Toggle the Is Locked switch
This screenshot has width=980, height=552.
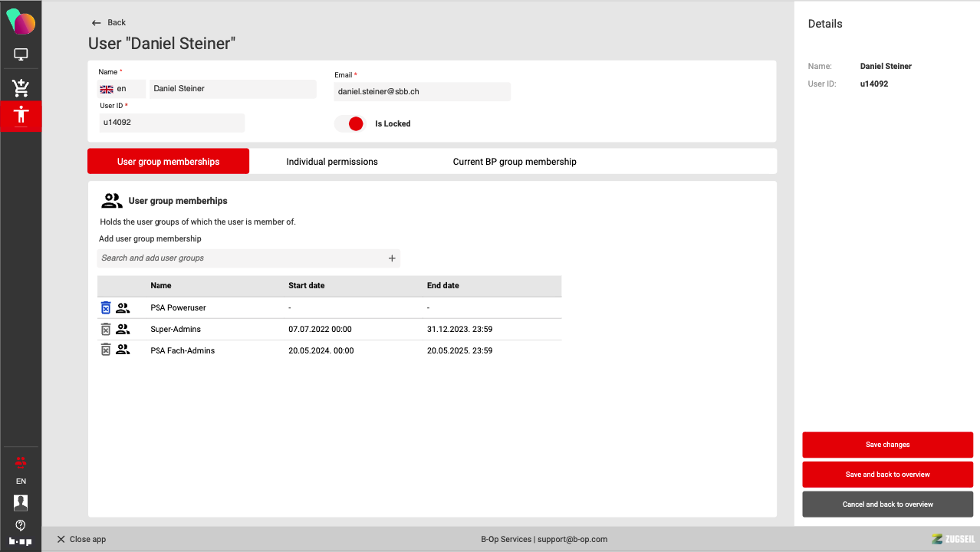click(x=350, y=123)
